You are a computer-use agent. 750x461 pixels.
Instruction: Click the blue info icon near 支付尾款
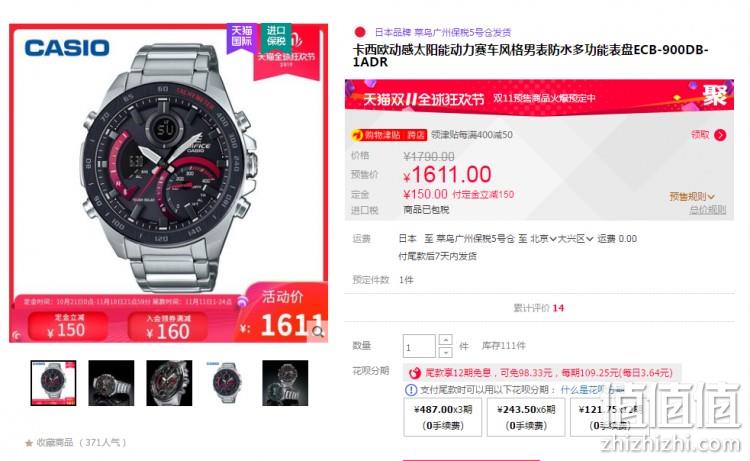pos(411,390)
